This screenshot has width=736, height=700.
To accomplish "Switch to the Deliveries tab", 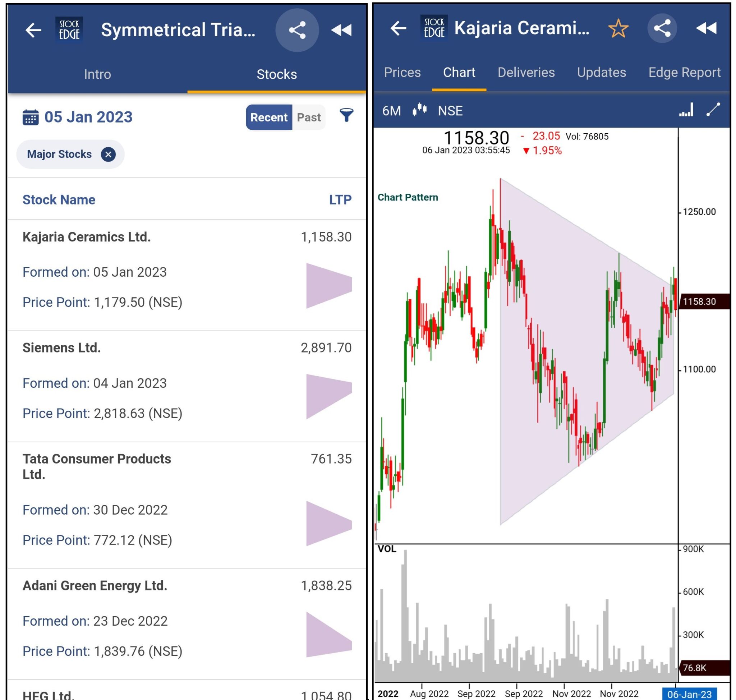I will [526, 72].
